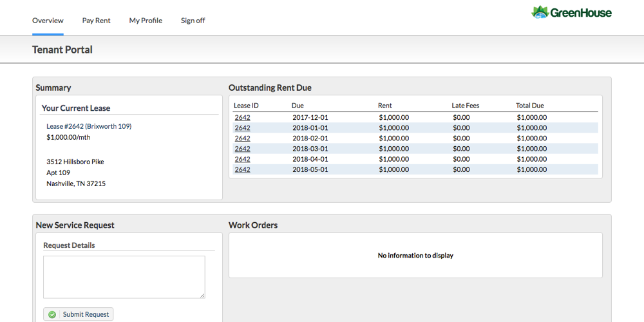Click the green checkmark icon on Submit Request
Image resolution: width=644 pixels, height=322 pixels.
pos(52,314)
